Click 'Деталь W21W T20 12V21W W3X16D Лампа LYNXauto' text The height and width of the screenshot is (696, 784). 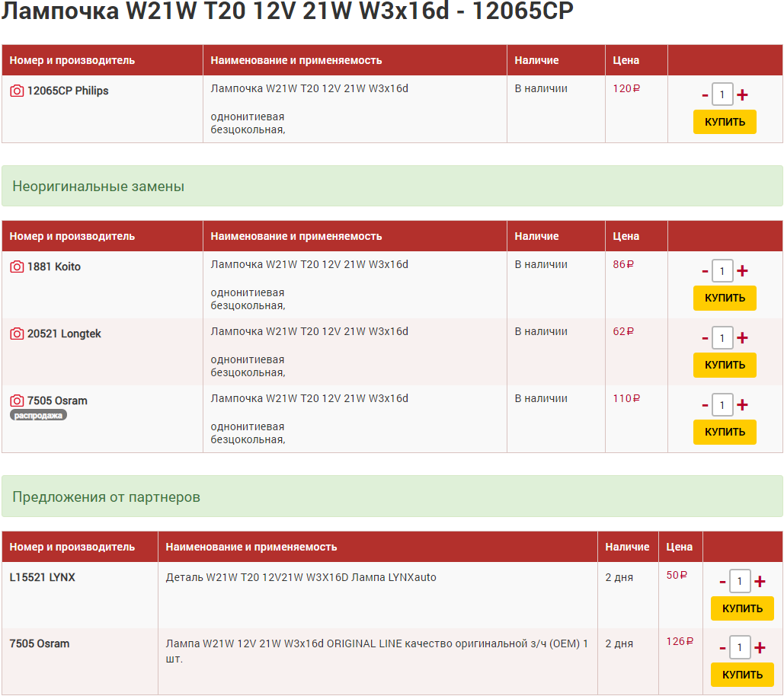point(301,577)
